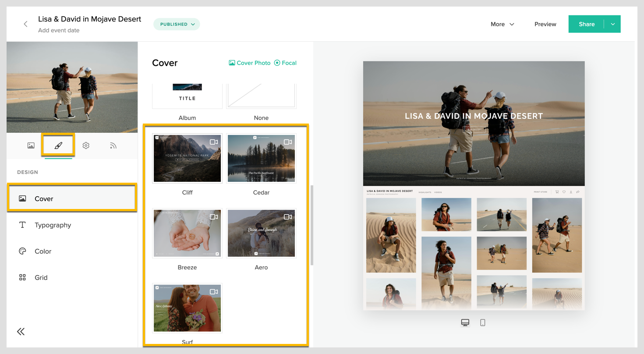The width and height of the screenshot is (644, 354).
Task: Click the Preview button
Action: click(545, 24)
